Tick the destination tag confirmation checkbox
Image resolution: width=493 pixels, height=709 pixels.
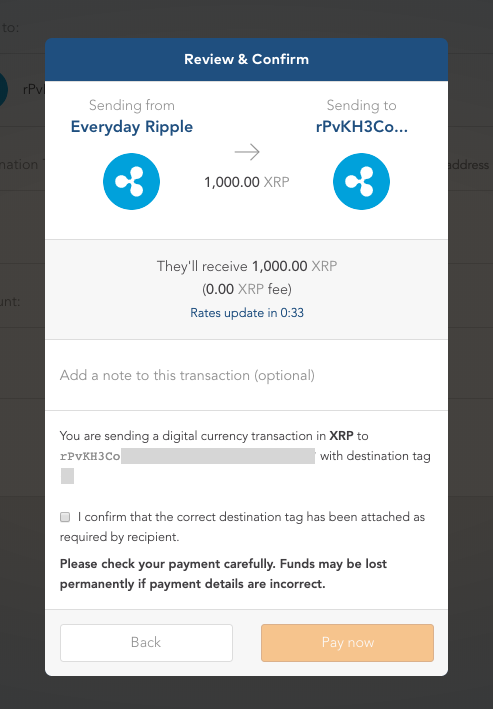coord(65,517)
